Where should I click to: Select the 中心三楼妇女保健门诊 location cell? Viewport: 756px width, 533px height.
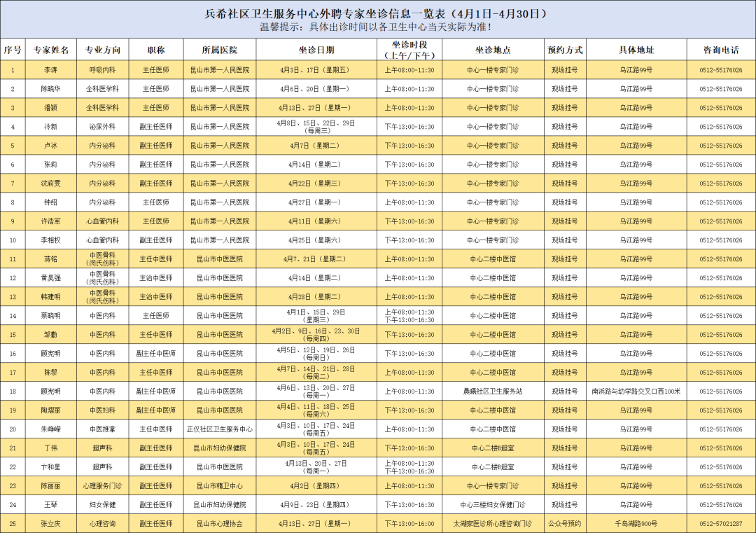tap(493, 505)
